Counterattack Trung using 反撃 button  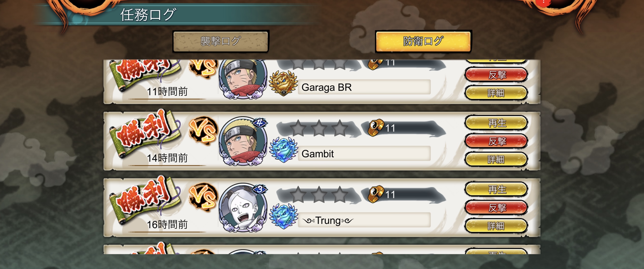tap(496, 208)
